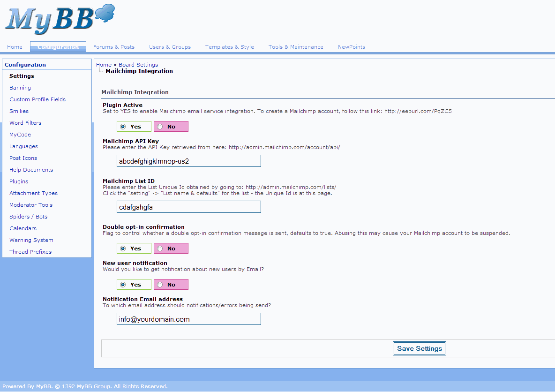
Task: Open MyCode settings
Action: (x=20, y=135)
